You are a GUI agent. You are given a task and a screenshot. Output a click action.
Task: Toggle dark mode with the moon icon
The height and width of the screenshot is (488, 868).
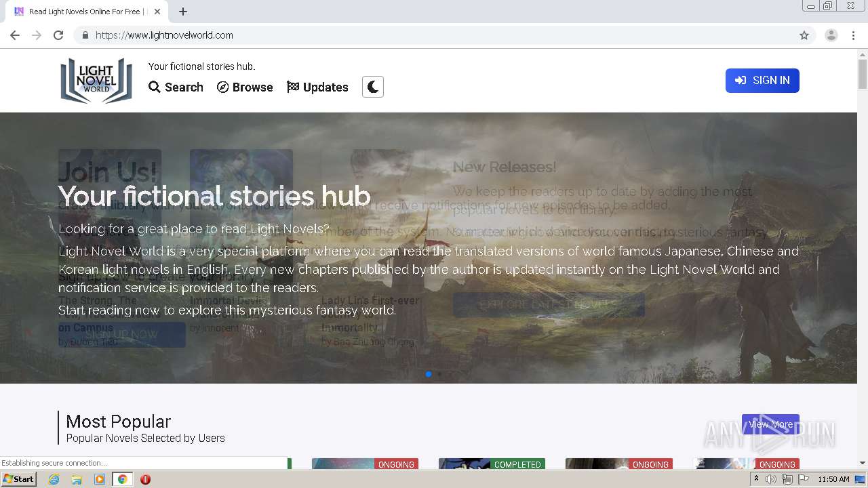tap(373, 87)
